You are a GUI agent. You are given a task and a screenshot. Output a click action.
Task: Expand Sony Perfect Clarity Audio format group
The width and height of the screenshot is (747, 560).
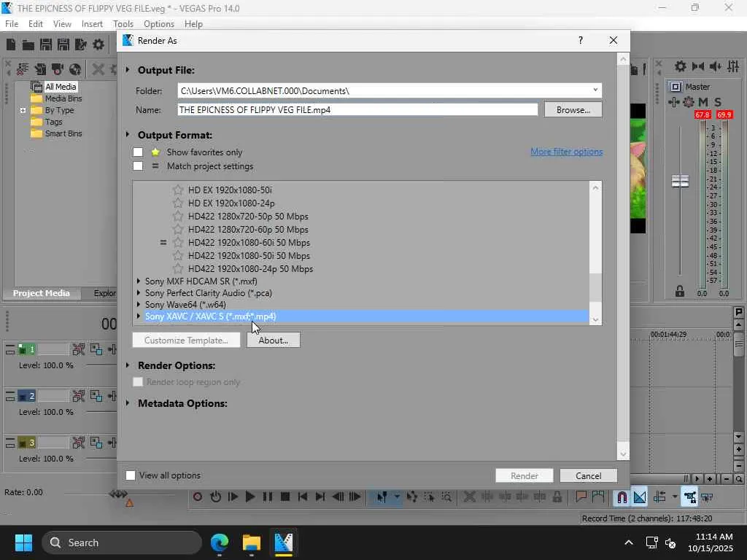(139, 293)
